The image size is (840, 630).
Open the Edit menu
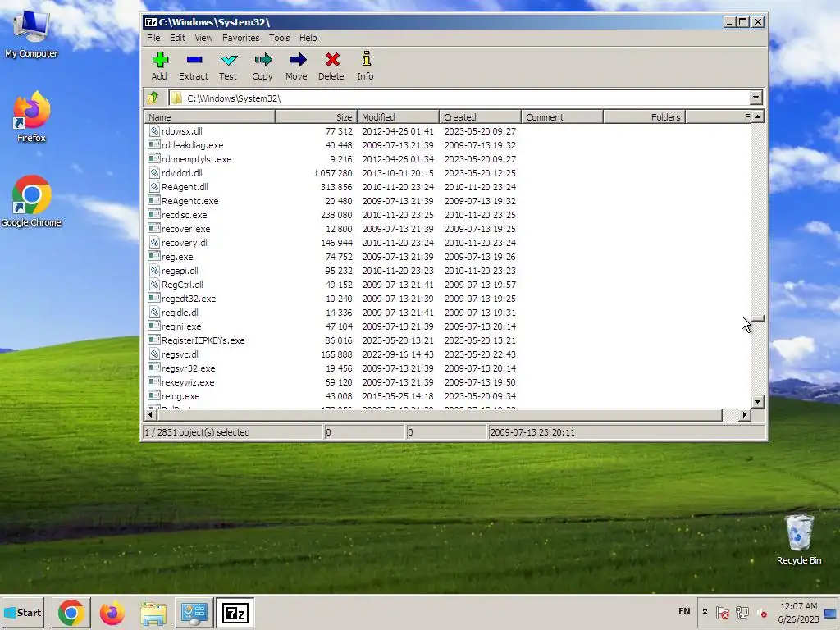point(177,38)
